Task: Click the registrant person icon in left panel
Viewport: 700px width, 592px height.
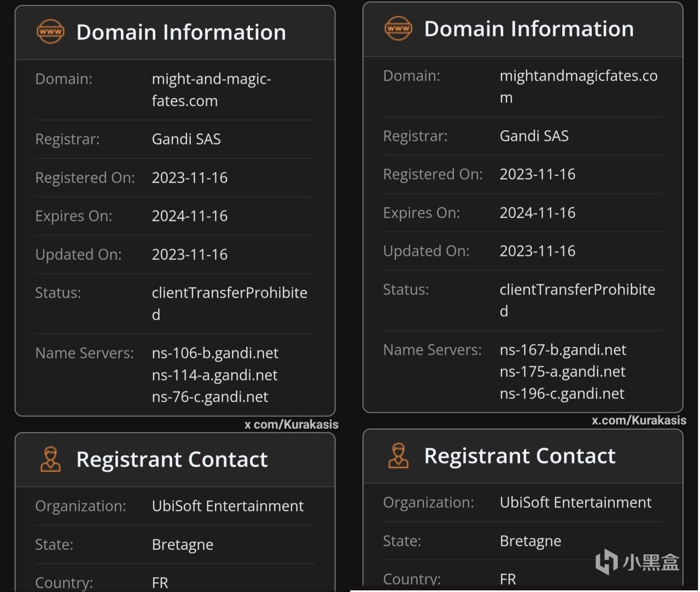Action: pyautogui.click(x=50, y=459)
